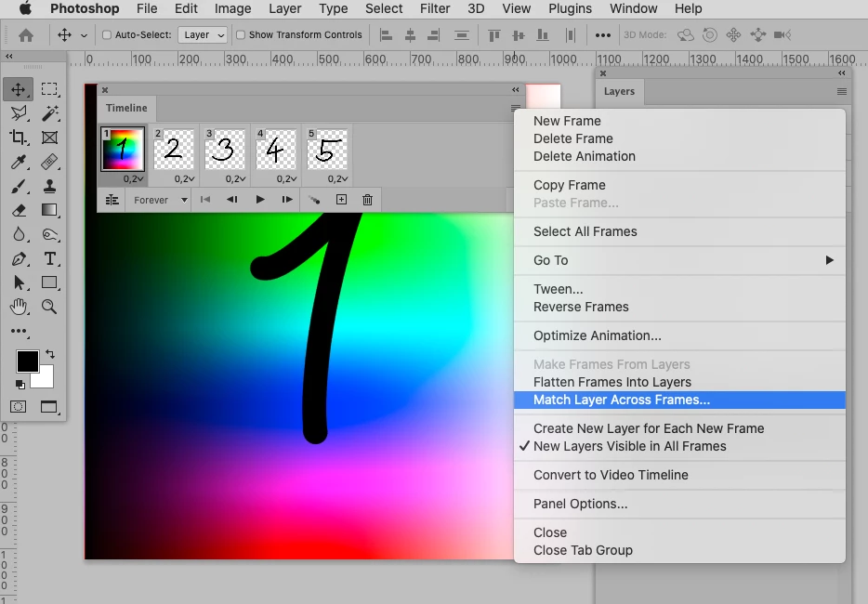868x604 pixels.
Task: Select the Magic Wand tool
Action: click(x=49, y=113)
